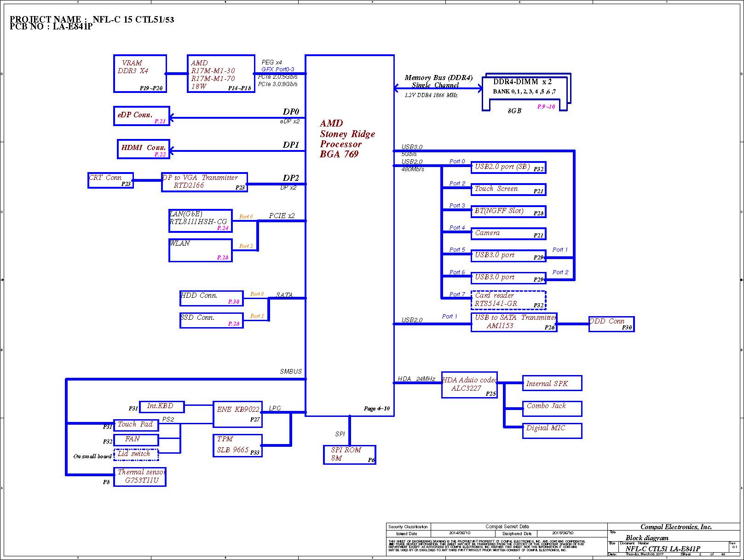Click the SATA bus label
Screen dimensions: 744x560
tap(284, 295)
